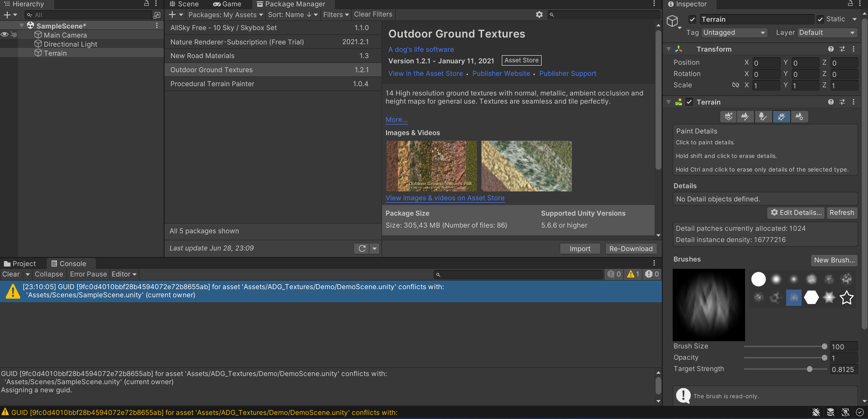Toggle the Terrain component enabled checkbox
This screenshot has height=419, width=868.
[689, 102]
